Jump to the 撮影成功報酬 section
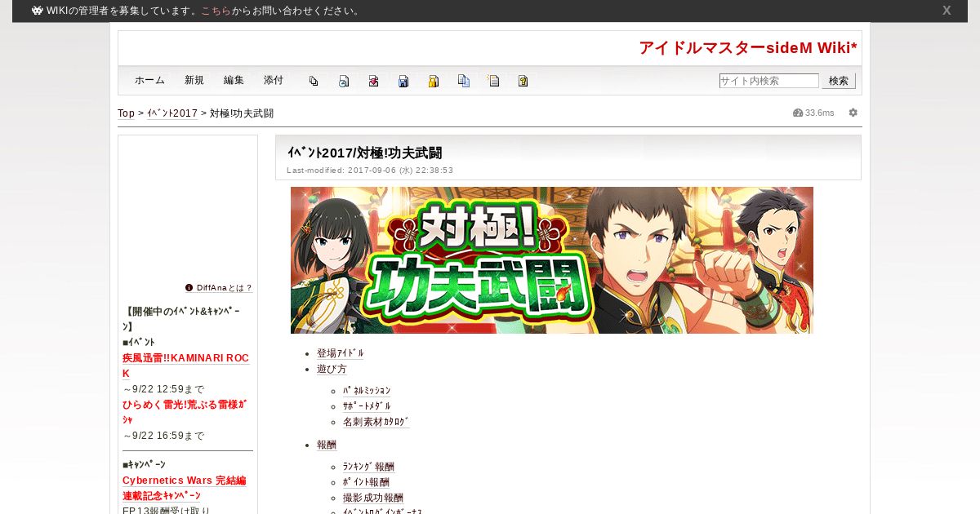The height and width of the screenshot is (514, 980). (373, 498)
